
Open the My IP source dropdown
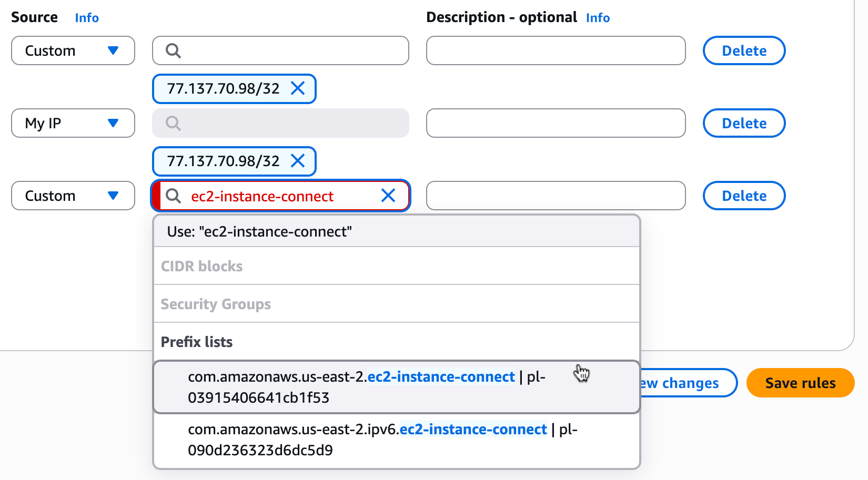pyautogui.click(x=73, y=123)
